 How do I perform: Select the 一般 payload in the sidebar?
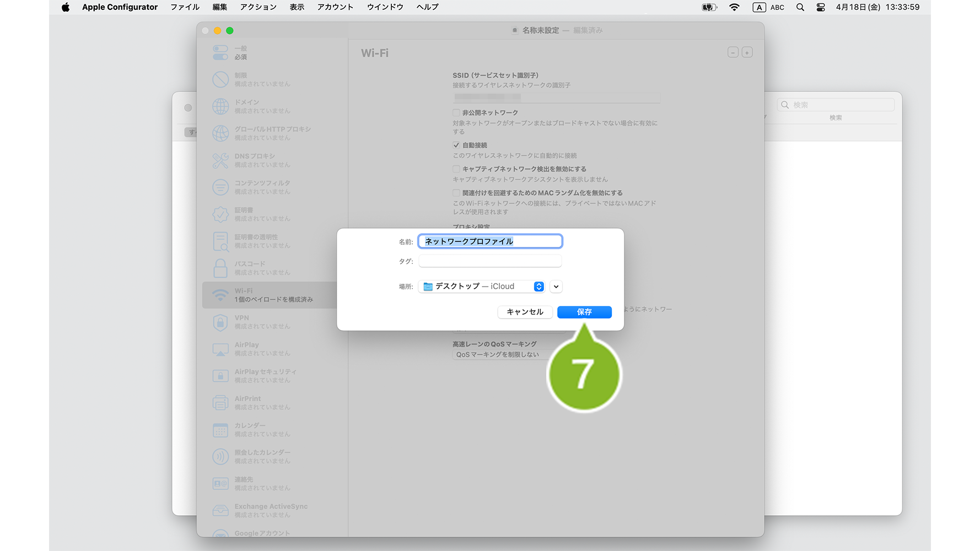[273, 52]
